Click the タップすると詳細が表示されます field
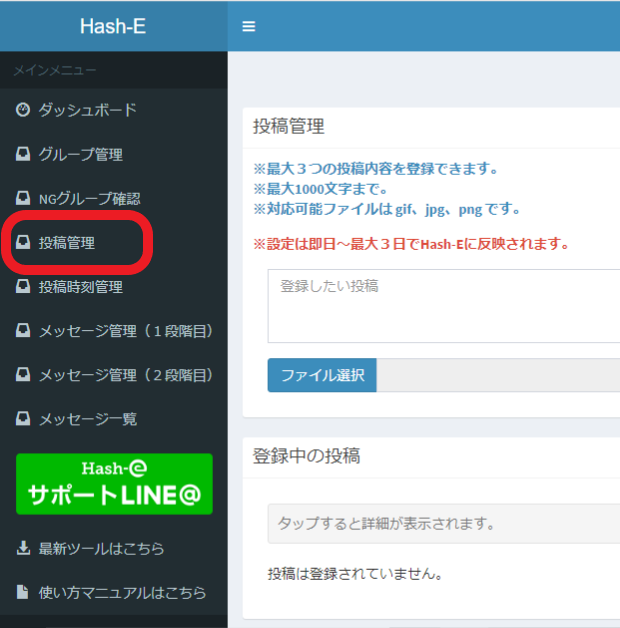 tap(444, 523)
